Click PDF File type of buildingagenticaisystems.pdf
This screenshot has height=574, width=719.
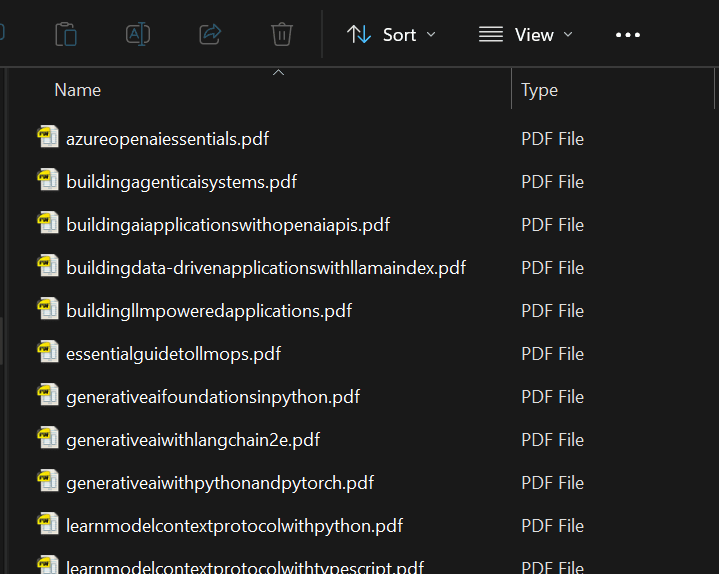553,182
